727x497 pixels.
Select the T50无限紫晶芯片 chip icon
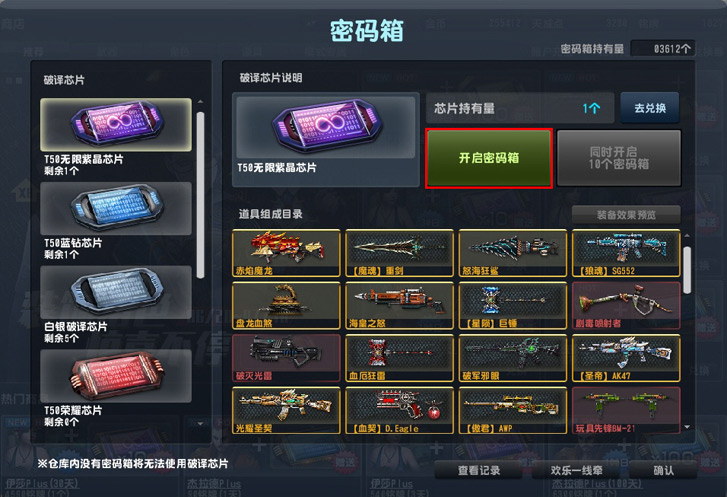pos(116,124)
